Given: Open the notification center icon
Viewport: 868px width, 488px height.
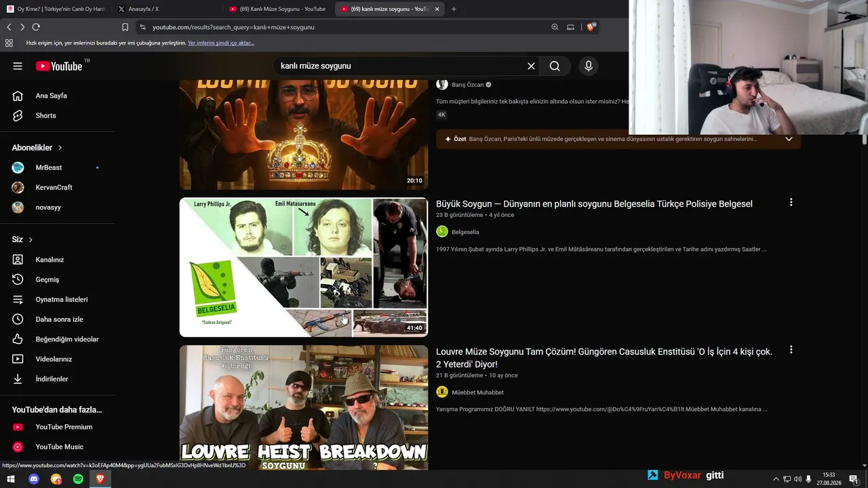Looking at the screenshot, I should pos(854,479).
